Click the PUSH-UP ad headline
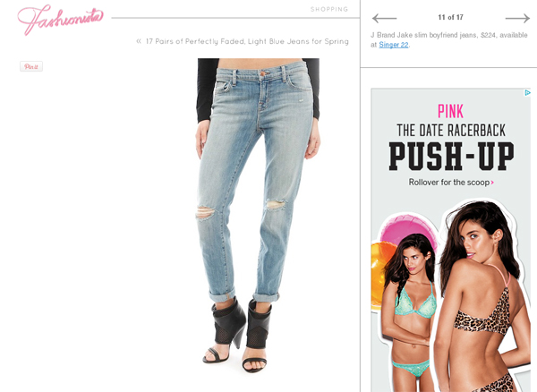 click(451, 157)
